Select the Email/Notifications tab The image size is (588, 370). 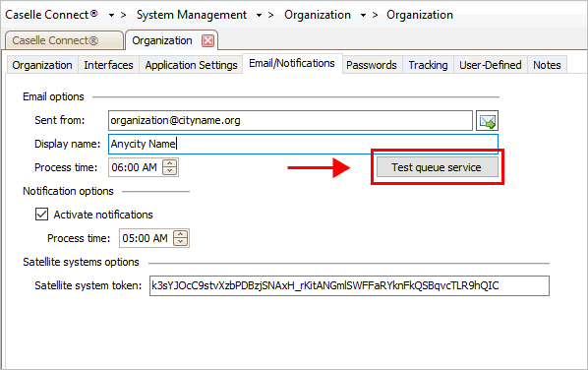coord(292,63)
